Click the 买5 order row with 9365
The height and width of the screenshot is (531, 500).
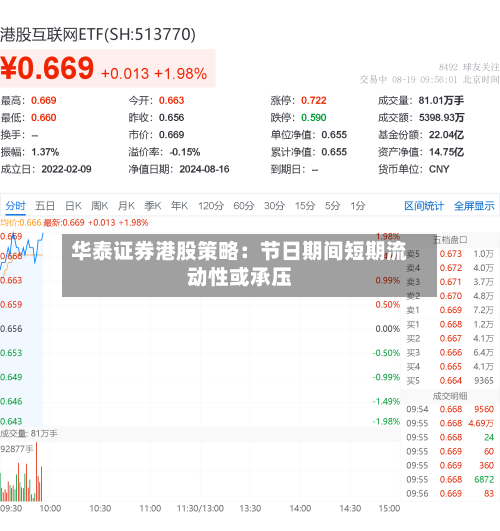tap(450, 381)
